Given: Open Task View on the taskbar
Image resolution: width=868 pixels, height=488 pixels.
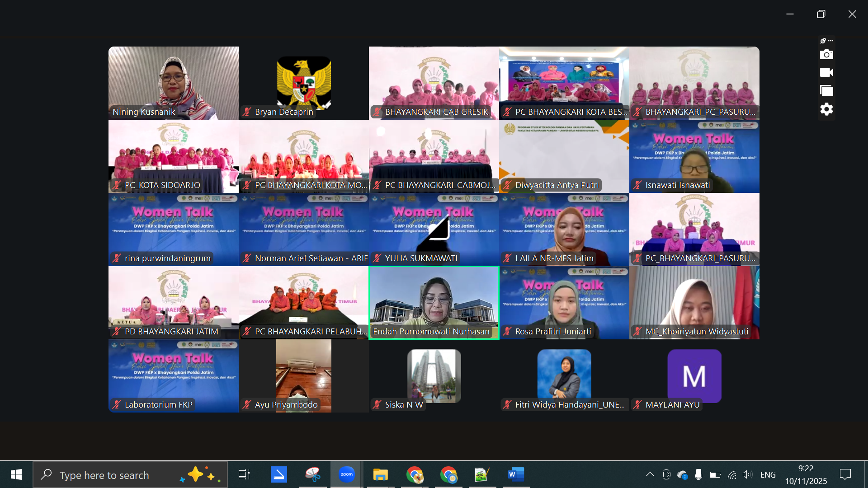Looking at the screenshot, I should (x=244, y=474).
